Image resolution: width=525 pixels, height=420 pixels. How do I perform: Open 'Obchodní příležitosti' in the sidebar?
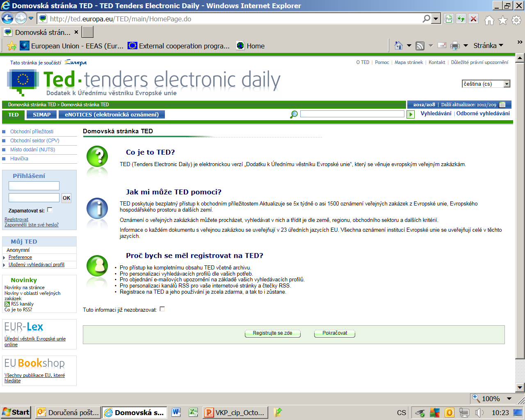[x=32, y=132]
